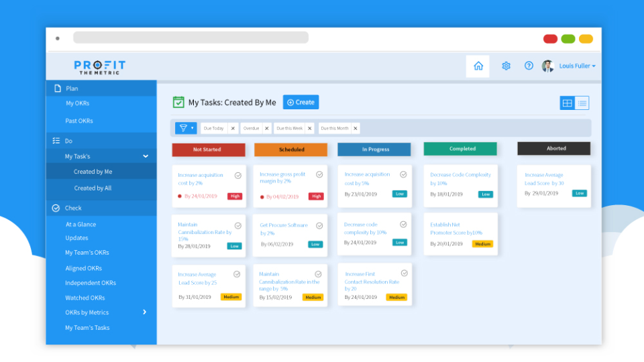644x362 pixels.
Task: Open Independent OKRs in the sidebar
Action: tap(91, 283)
